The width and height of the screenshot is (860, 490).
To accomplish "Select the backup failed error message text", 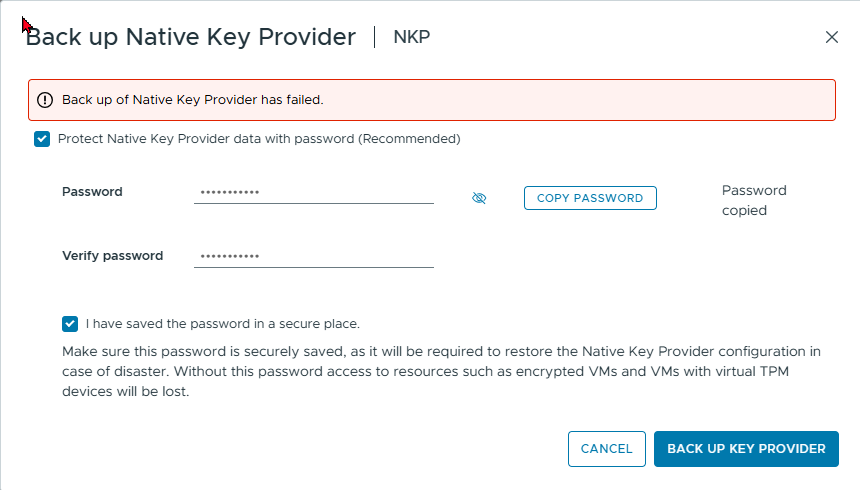I will point(193,100).
